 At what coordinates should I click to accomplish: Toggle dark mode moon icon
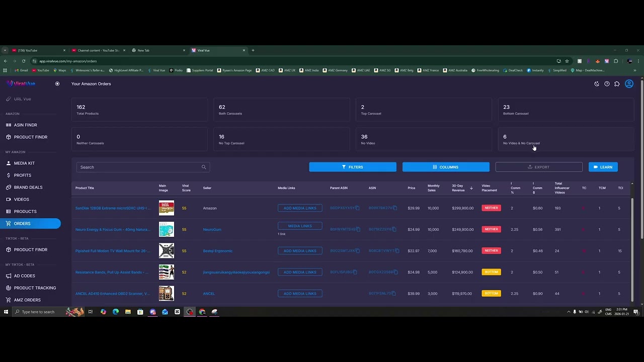pyautogui.click(x=597, y=84)
